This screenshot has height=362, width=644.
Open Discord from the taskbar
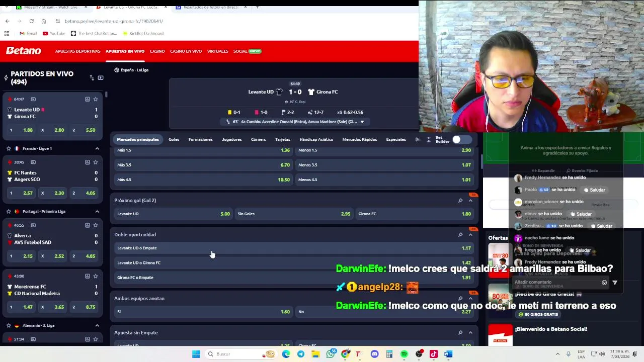point(374,354)
